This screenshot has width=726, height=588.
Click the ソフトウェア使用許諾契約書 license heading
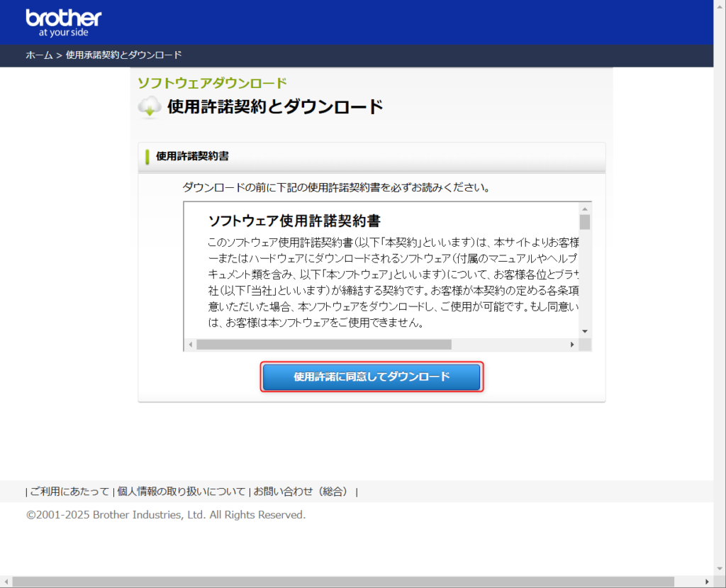pyautogui.click(x=294, y=221)
